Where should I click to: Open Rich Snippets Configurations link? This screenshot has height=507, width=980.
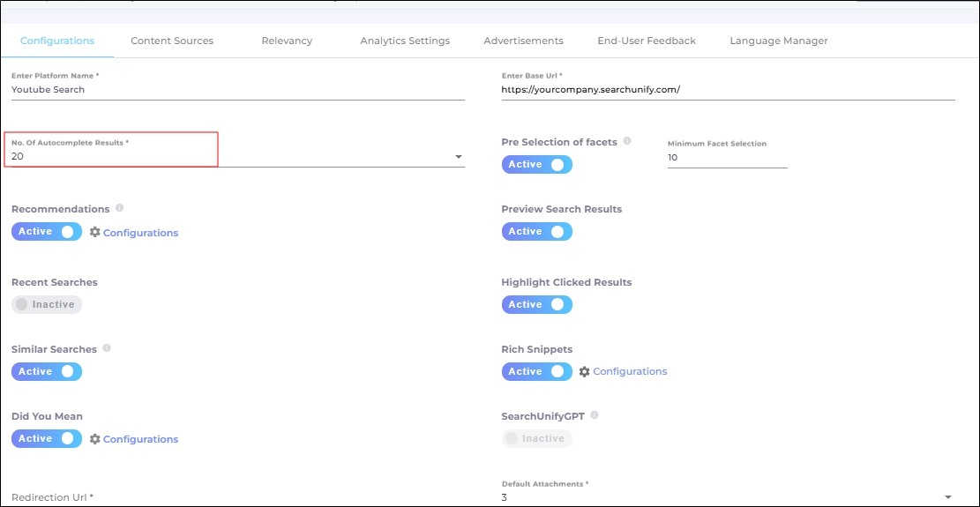630,371
